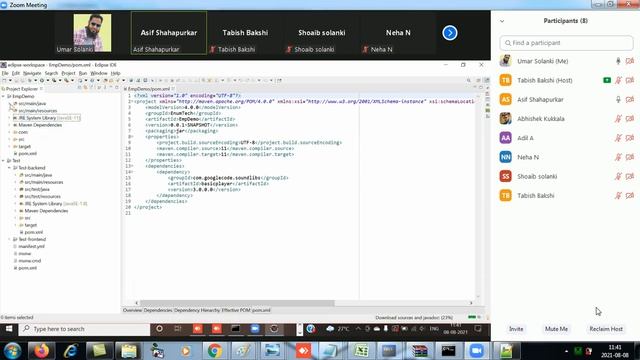Click the muted mic icon for Adil A

point(618,138)
